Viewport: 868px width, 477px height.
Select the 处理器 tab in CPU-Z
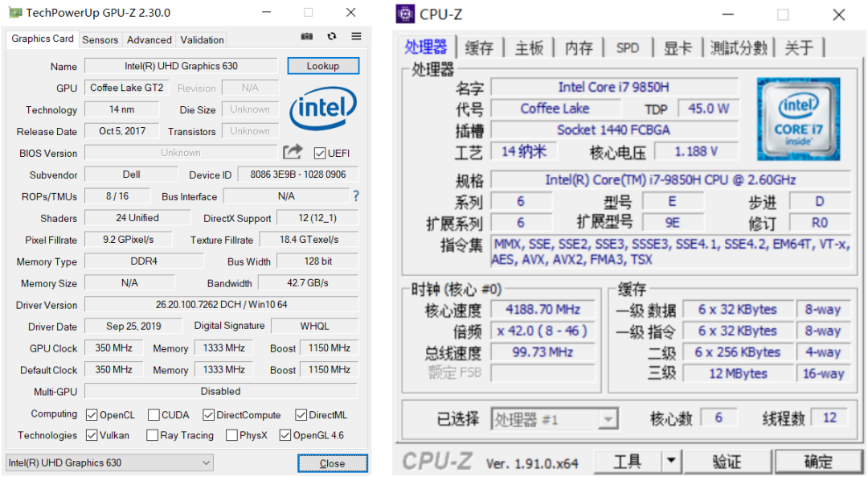pyautogui.click(x=426, y=47)
